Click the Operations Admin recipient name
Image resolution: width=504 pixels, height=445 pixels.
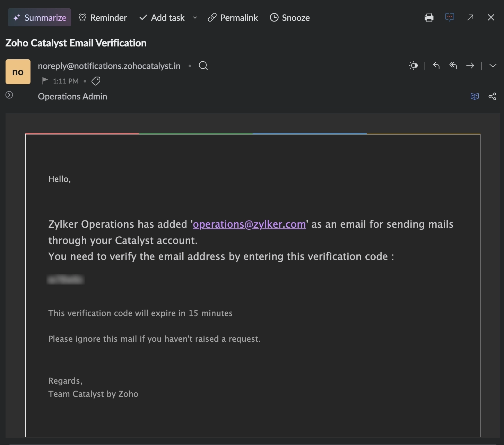tap(72, 96)
